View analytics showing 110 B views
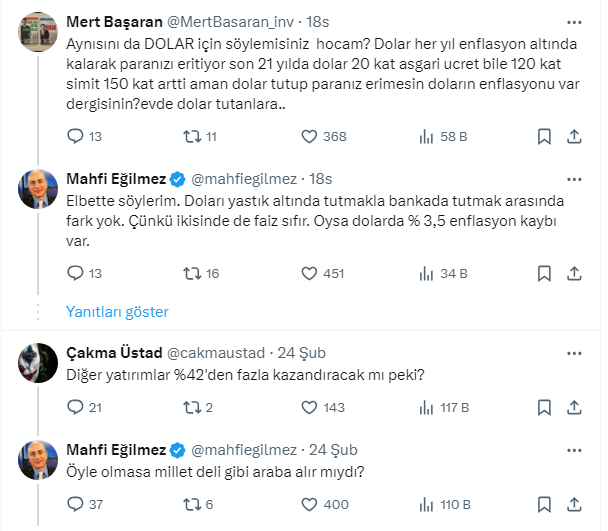Screen dimensions: 608x531 [x=428, y=504]
